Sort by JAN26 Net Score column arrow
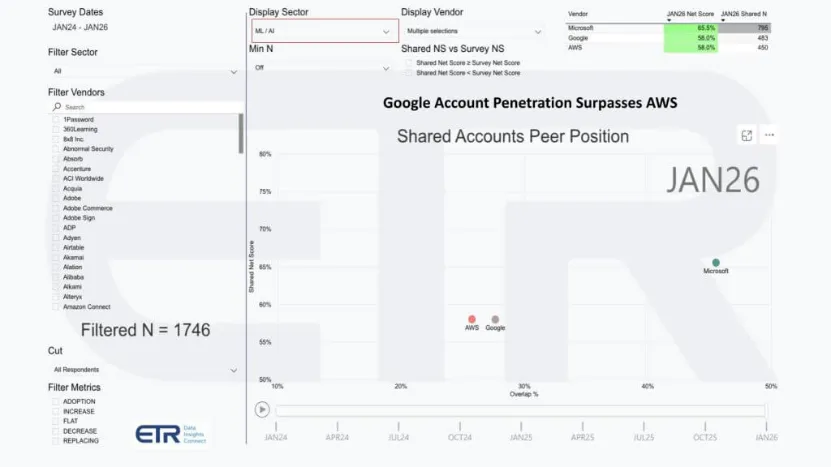The height and width of the screenshot is (468, 831). (668, 19)
